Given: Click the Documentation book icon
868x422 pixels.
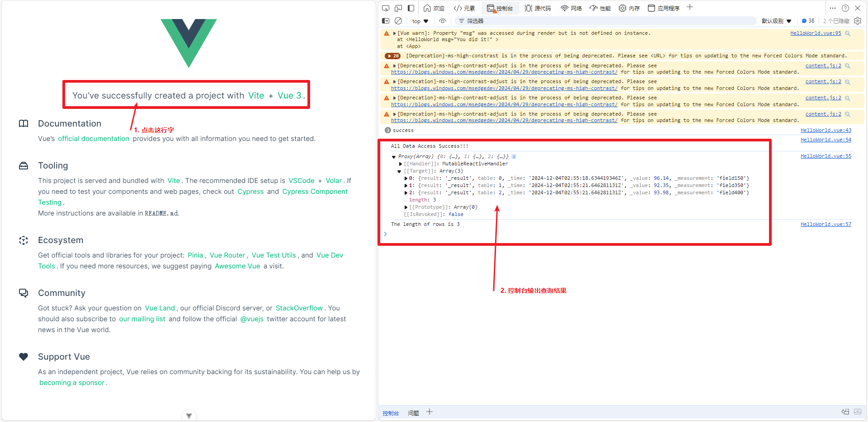Looking at the screenshot, I should coord(24,124).
